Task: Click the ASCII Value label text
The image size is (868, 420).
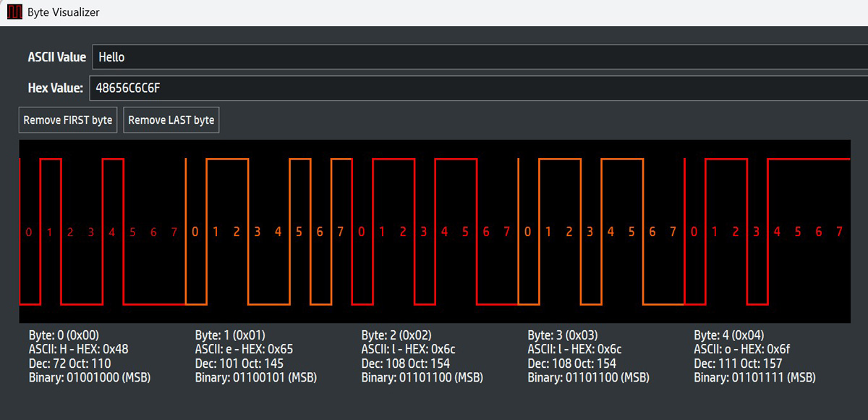Action: tap(57, 56)
